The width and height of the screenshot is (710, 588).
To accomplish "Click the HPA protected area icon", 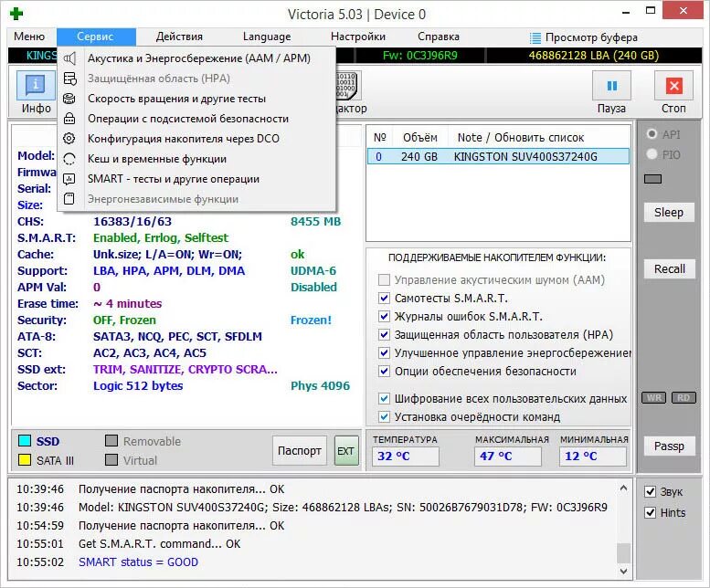I will [69, 79].
